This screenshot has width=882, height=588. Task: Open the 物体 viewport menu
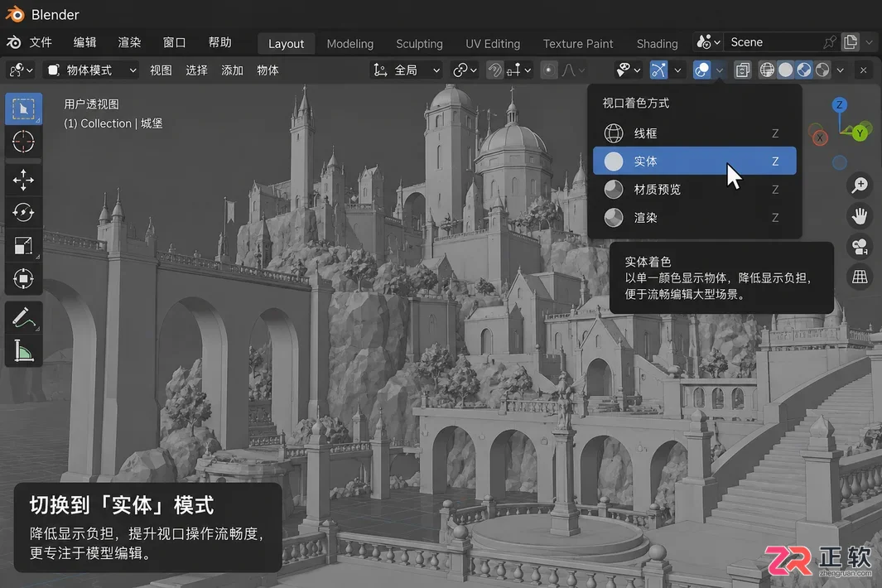click(267, 70)
